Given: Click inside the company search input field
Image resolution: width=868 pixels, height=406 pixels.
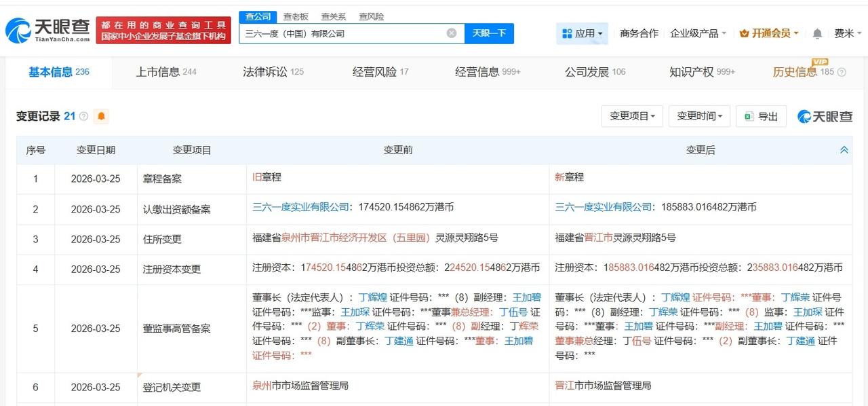Looking at the screenshot, I should [339, 33].
